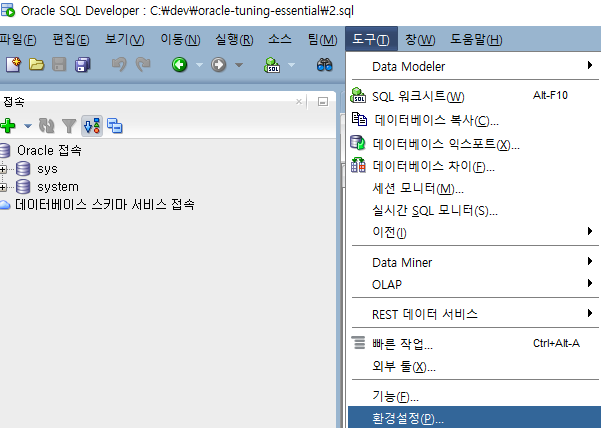Click the green plus New Connection icon
The image size is (601, 428).
tap(8, 126)
